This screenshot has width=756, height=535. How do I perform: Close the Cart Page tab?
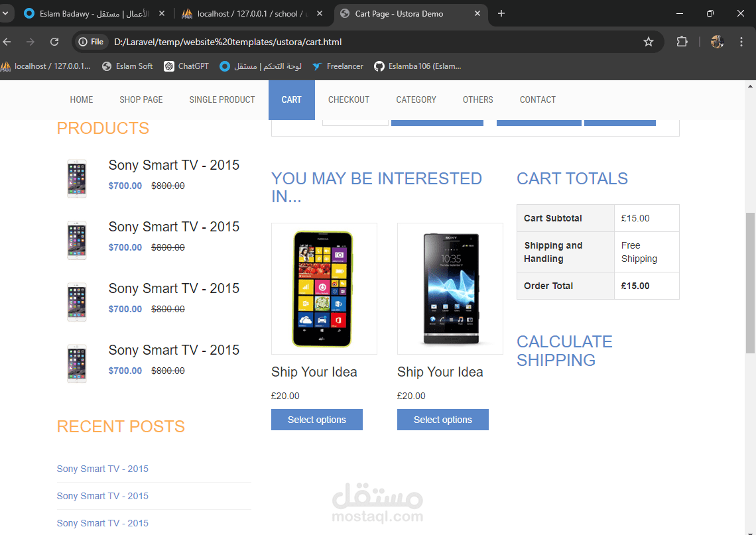(477, 13)
